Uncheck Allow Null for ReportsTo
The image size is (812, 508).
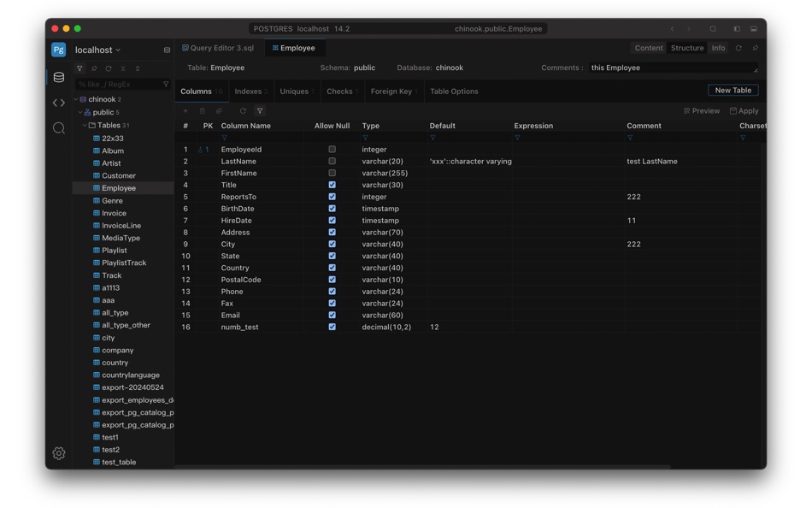(x=332, y=197)
